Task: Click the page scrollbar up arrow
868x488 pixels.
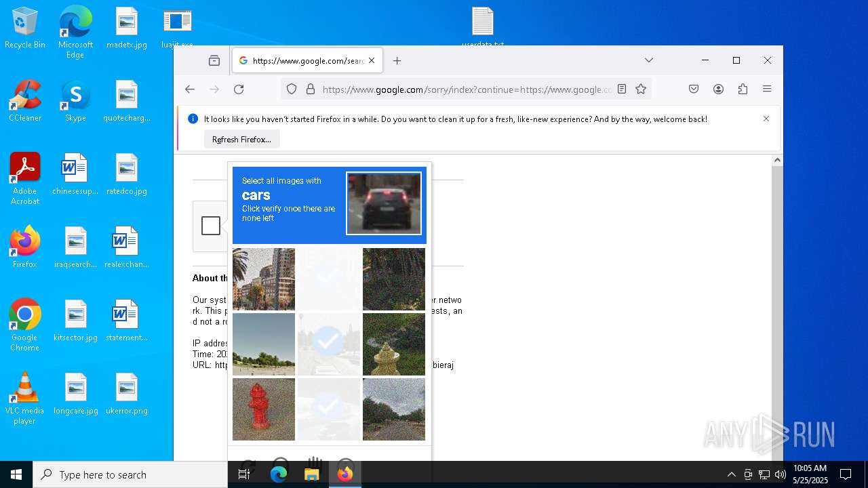Action: point(777,161)
